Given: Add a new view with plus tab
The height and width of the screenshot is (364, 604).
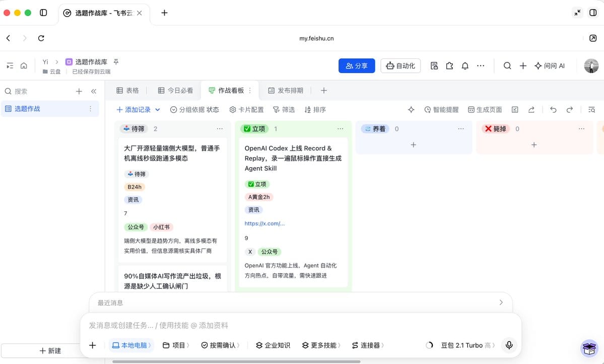Looking at the screenshot, I should click(323, 91).
